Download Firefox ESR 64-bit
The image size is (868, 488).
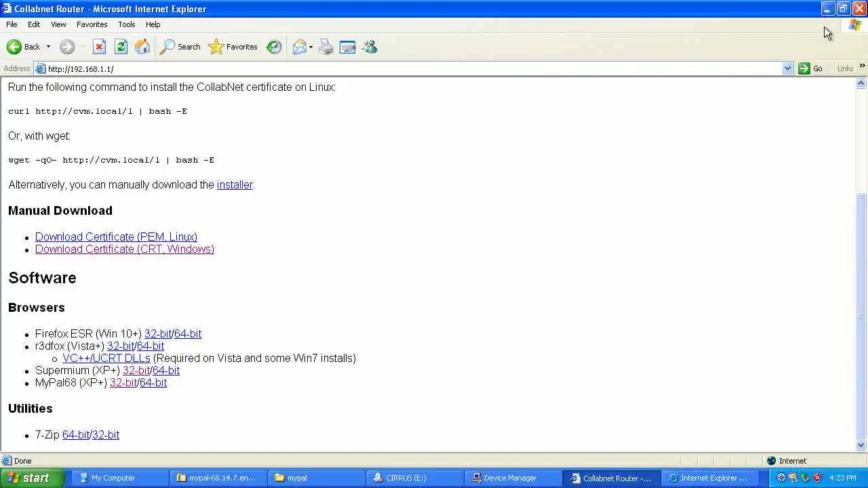188,333
